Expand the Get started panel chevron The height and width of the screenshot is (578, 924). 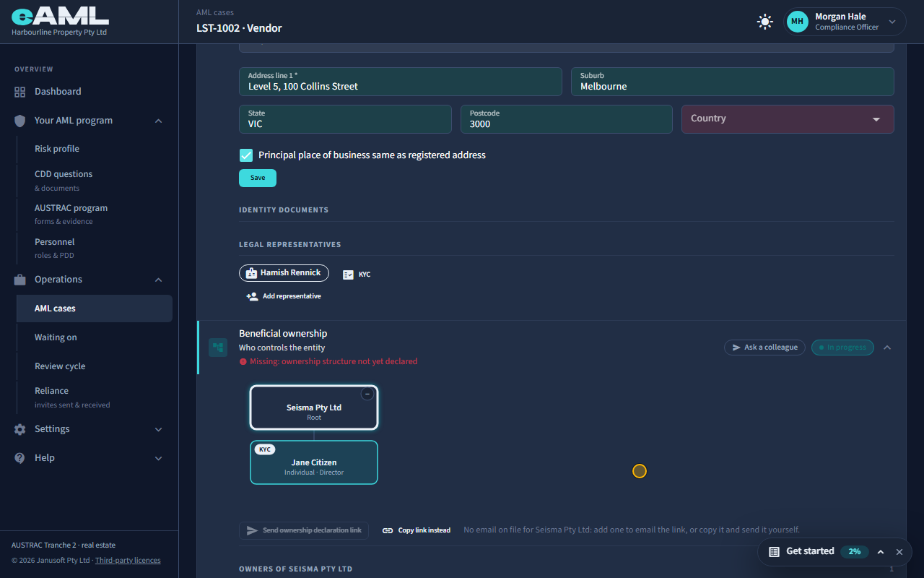(881, 552)
